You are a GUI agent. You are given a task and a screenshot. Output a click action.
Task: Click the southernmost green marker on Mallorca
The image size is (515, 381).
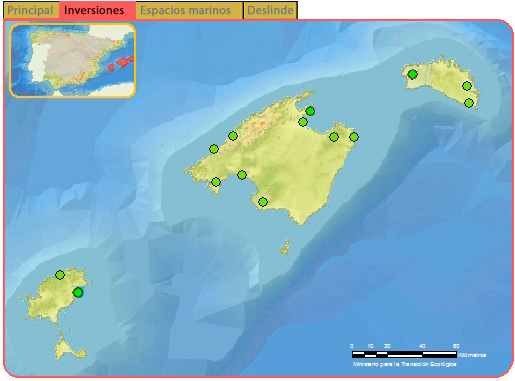pyautogui.click(x=263, y=202)
